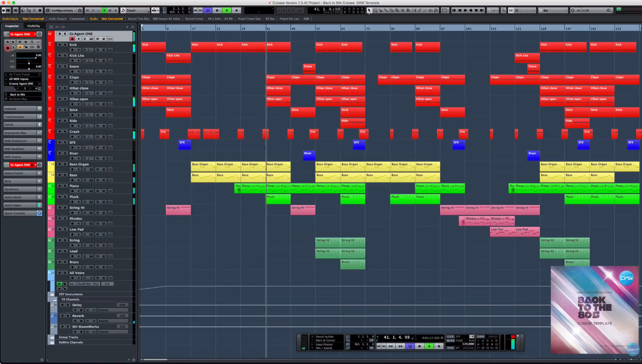Click the SHOW markers button
Viewport: 642px width, 364px height.
[480, 337]
